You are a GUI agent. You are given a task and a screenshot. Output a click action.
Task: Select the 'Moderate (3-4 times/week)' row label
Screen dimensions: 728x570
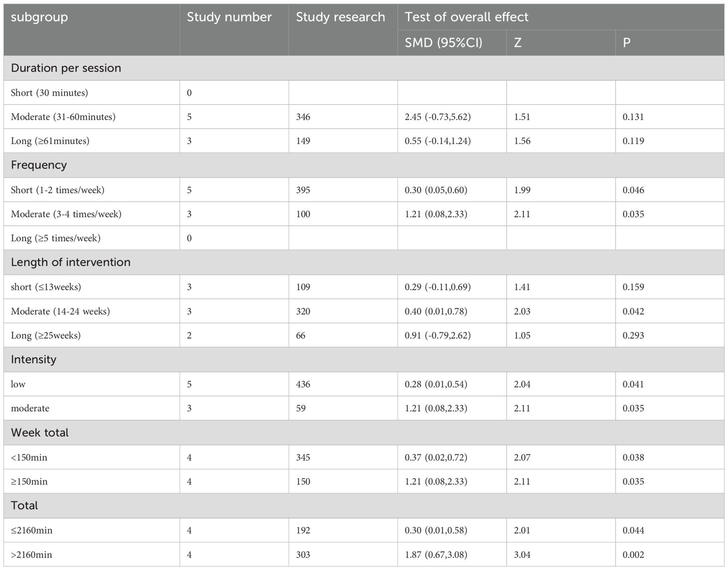click(x=66, y=214)
